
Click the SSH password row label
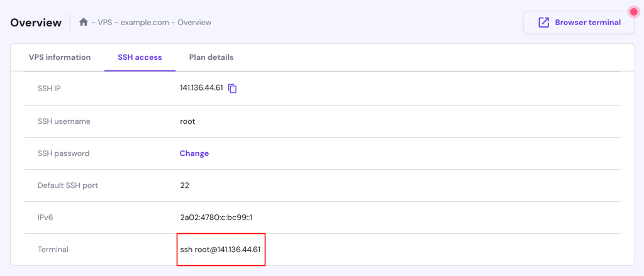click(64, 153)
